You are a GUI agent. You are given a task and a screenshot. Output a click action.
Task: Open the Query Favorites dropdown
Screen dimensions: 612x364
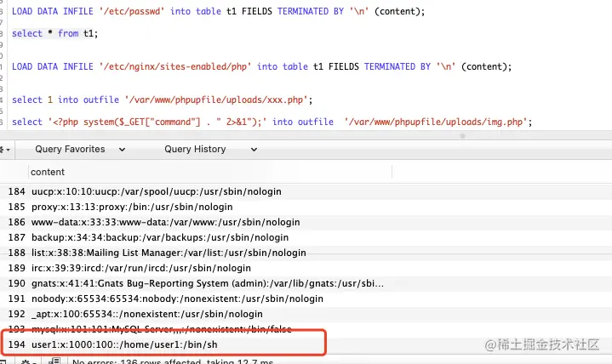[80, 150]
